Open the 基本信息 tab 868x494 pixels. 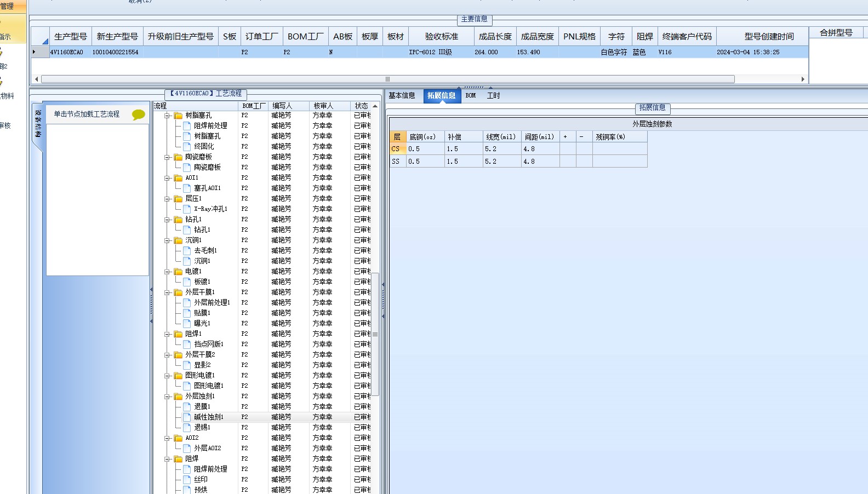(402, 96)
